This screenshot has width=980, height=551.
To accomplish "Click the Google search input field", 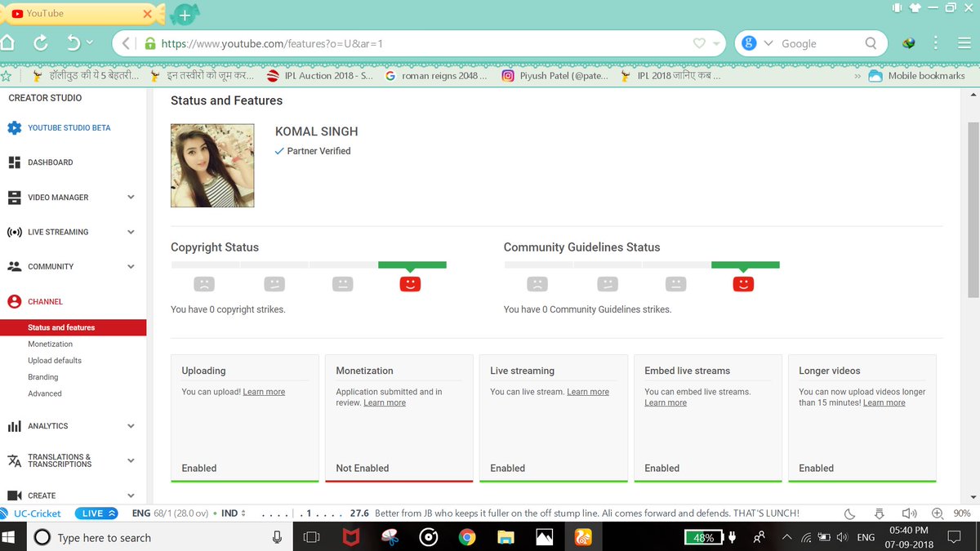I will click(818, 44).
